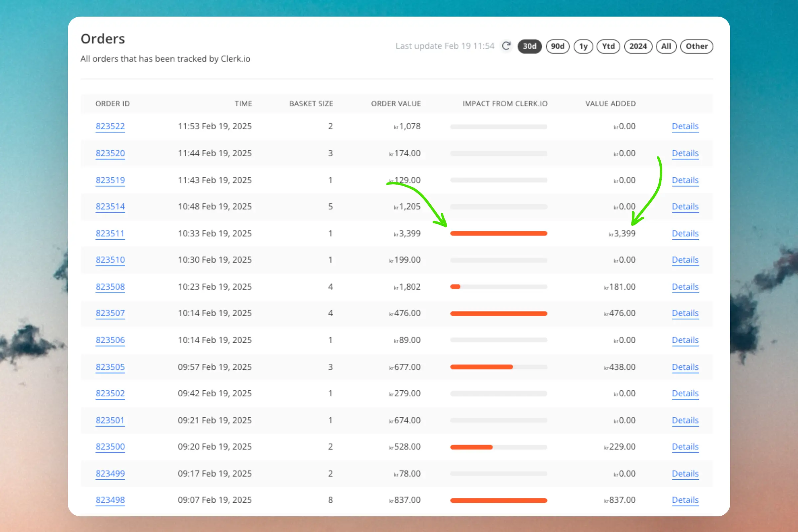This screenshot has height=532, width=798.
Task: Open order 823522 link
Action: (110, 126)
